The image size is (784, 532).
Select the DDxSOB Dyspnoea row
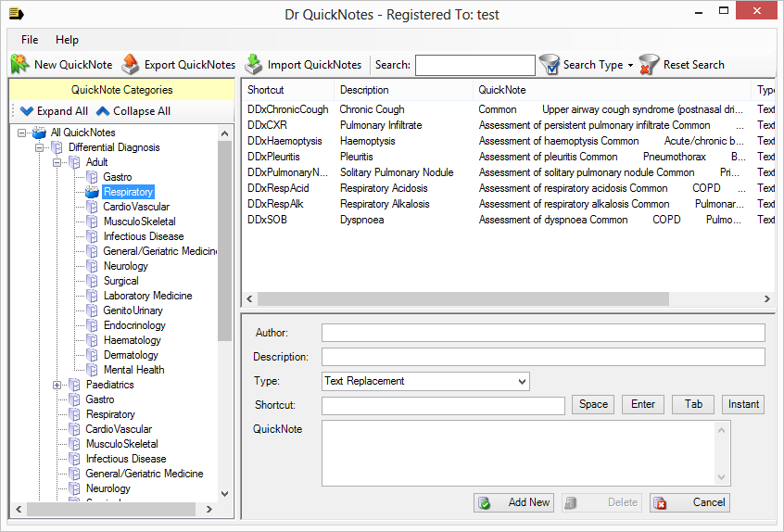tap(509, 220)
